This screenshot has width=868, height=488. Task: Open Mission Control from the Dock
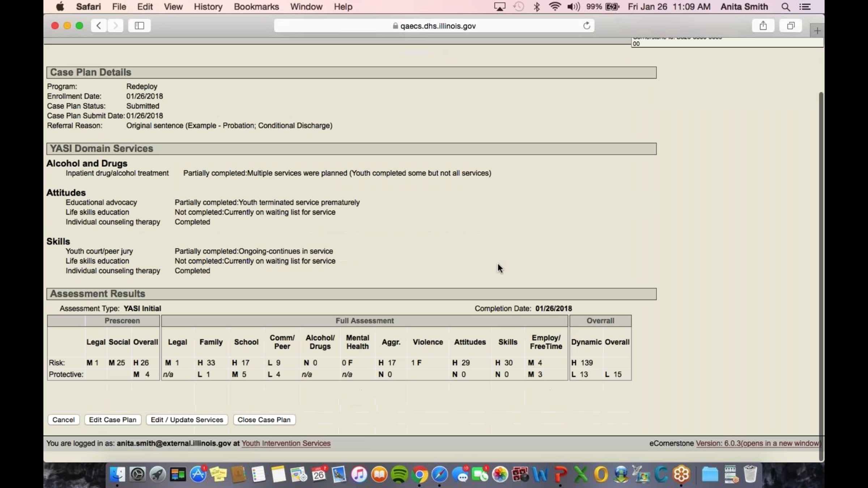178,474
